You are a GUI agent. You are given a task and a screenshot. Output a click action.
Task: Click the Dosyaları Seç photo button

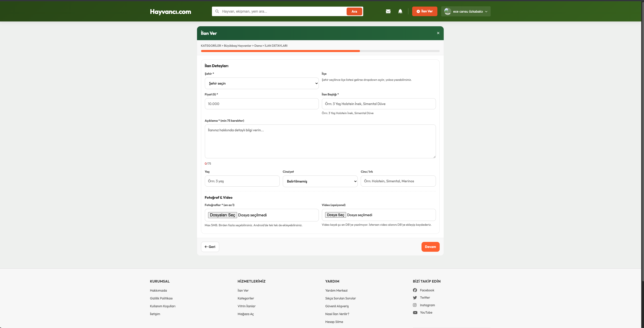[x=222, y=215]
